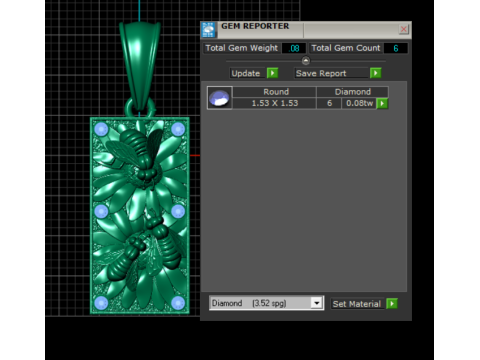Click the Set Material label

coord(356,304)
